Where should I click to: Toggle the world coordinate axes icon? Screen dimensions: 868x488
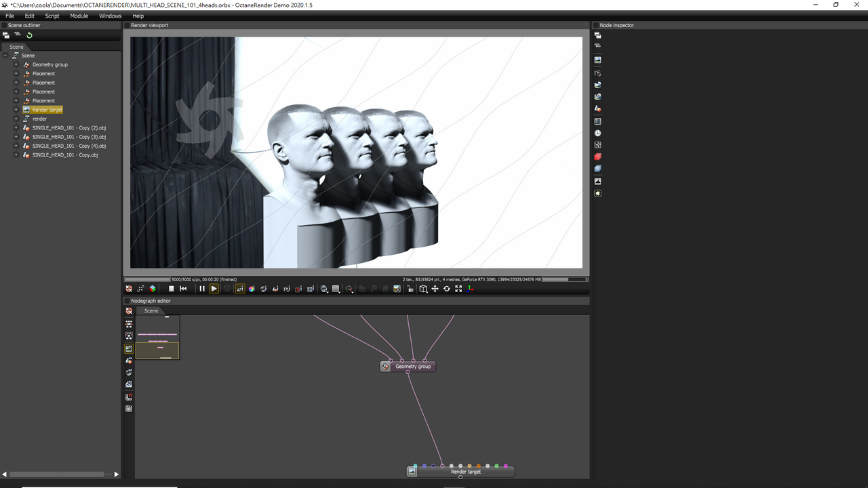click(470, 289)
